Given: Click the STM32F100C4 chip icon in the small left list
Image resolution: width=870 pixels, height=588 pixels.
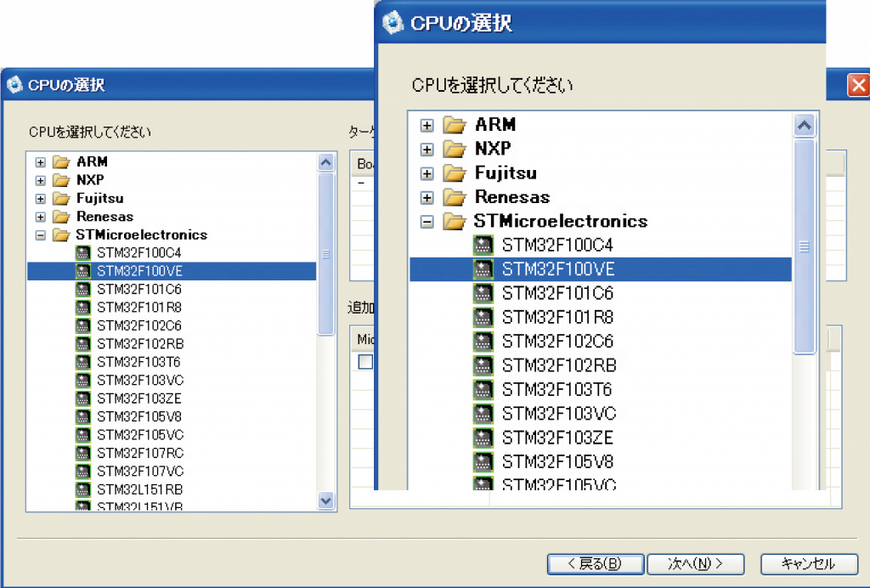Looking at the screenshot, I should tap(82, 253).
